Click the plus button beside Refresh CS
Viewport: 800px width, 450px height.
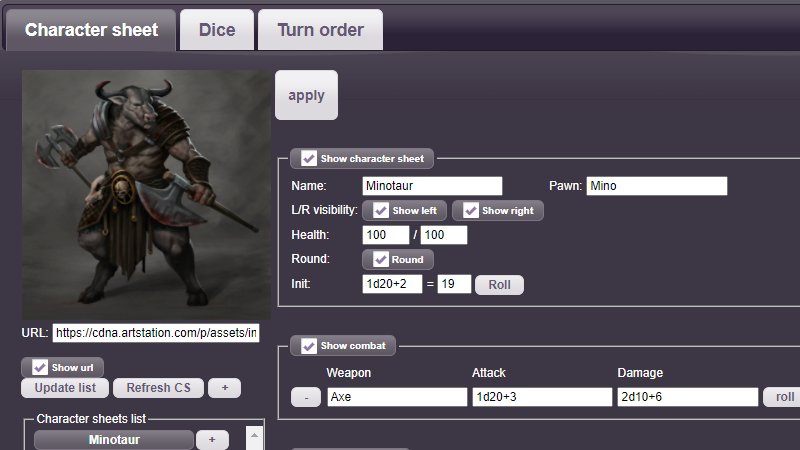(224, 388)
